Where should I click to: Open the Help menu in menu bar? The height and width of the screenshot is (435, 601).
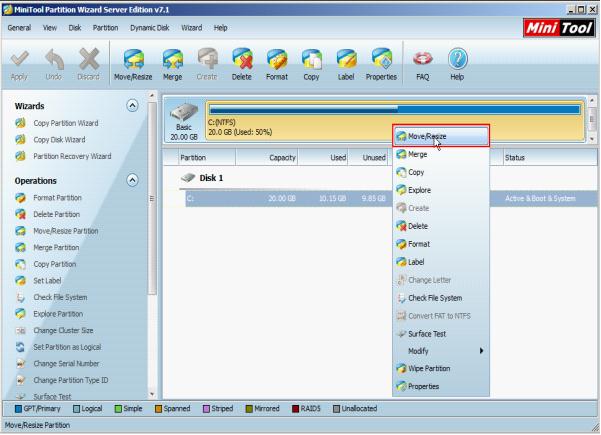[220, 28]
